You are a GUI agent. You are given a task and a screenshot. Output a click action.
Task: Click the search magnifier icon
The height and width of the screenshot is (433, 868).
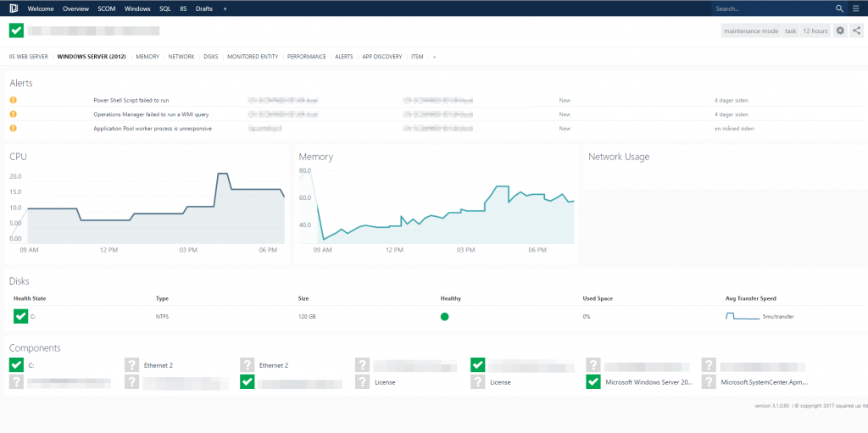click(840, 8)
